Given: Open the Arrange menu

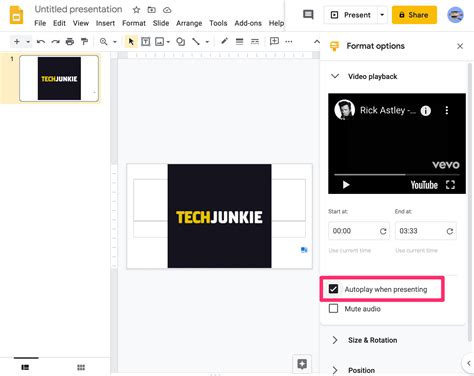Looking at the screenshot, I should pyautogui.click(x=189, y=23).
